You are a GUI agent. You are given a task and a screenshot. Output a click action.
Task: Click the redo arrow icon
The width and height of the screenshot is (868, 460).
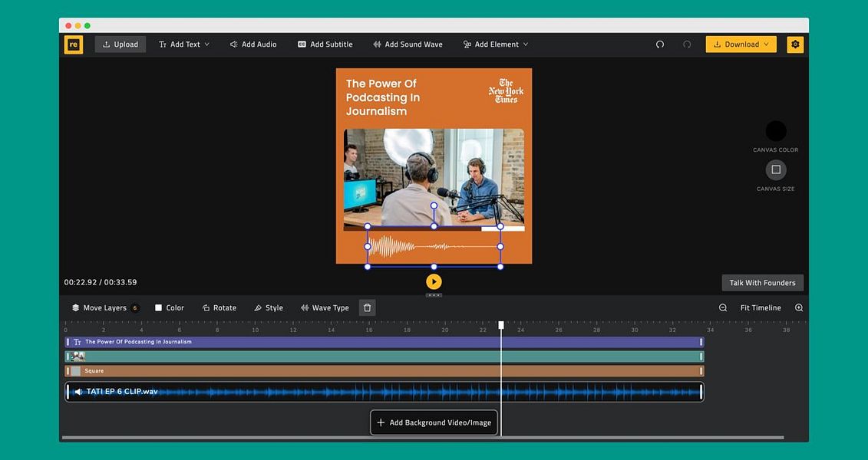(x=687, y=44)
